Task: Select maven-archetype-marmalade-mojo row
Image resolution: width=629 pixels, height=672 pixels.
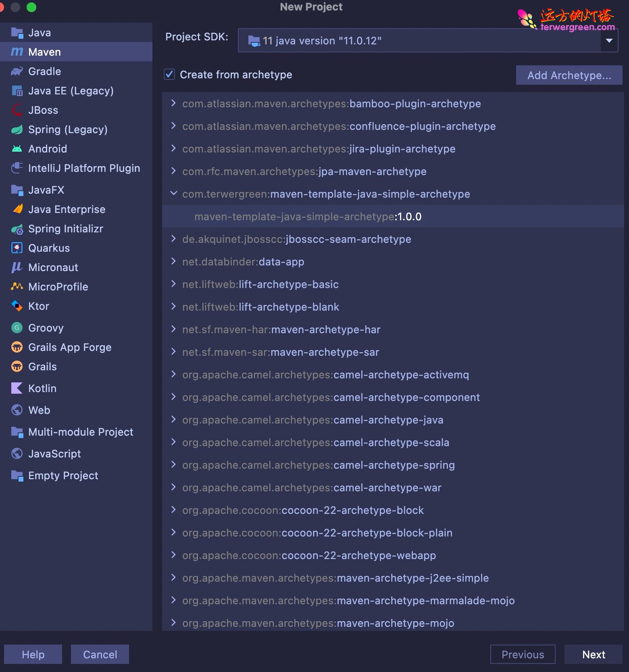Action: (393, 601)
